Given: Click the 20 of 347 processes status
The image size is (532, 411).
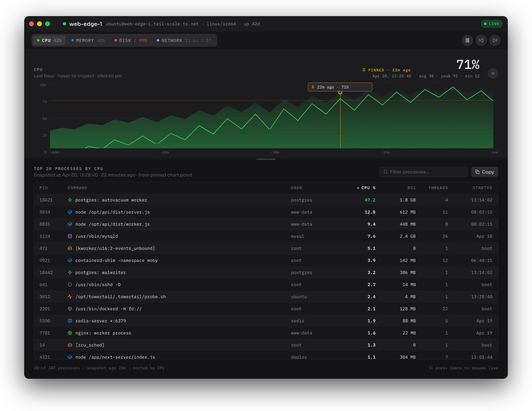Looking at the screenshot, I should click(56, 368).
